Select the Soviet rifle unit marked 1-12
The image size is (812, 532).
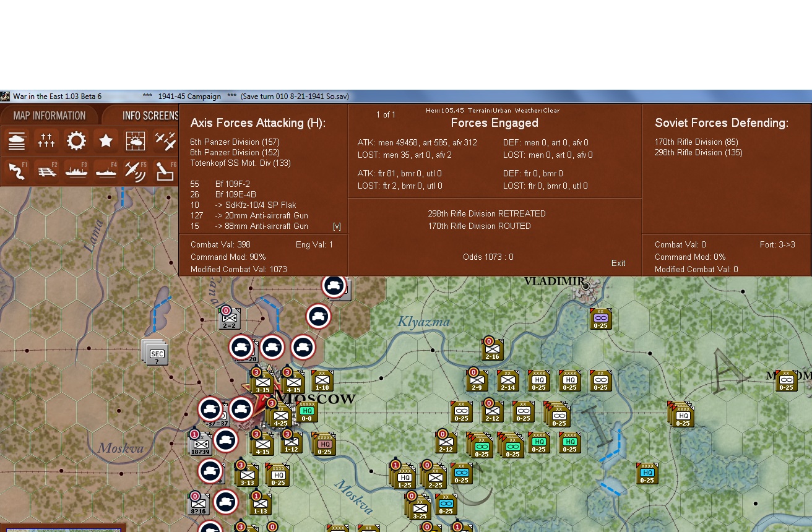(x=292, y=442)
